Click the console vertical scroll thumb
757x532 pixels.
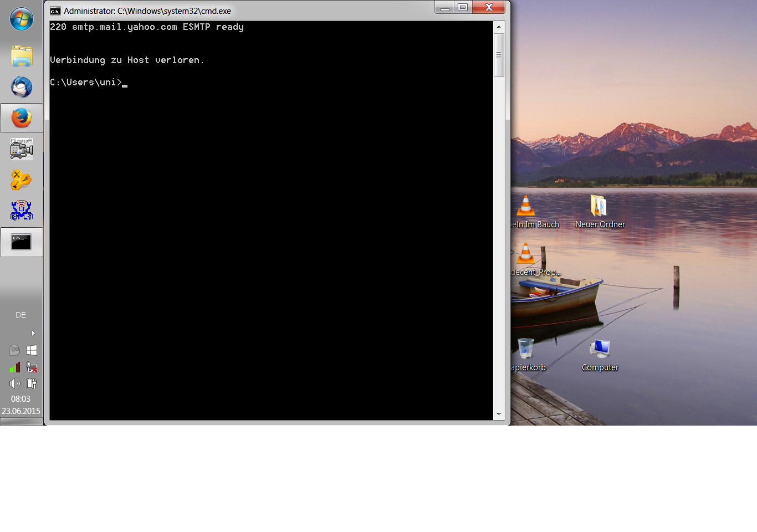coord(499,55)
